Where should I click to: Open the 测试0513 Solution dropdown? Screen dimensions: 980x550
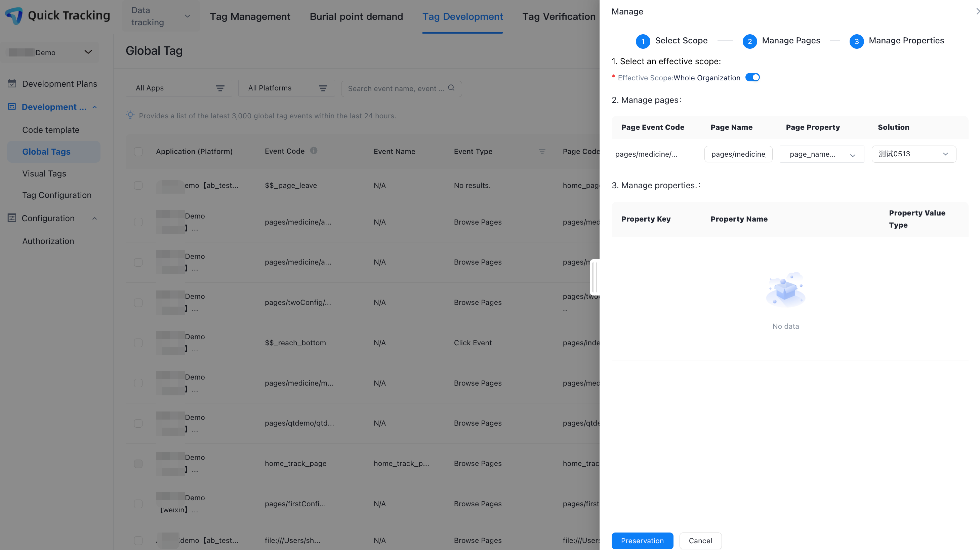(x=913, y=154)
